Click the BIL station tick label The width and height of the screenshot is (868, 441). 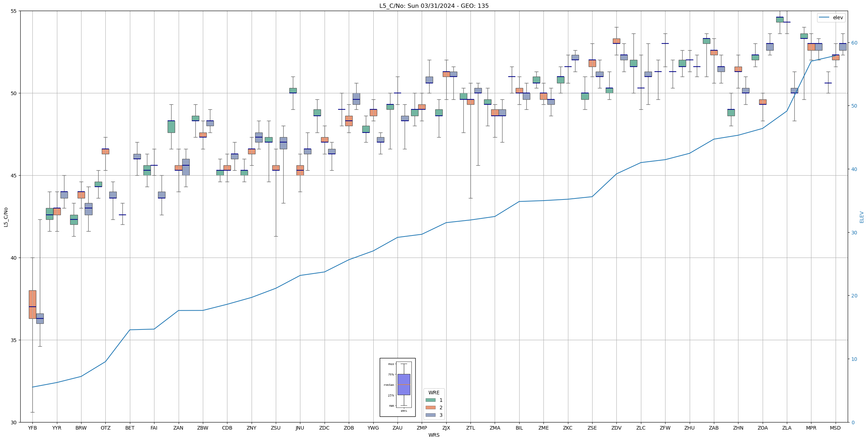click(519, 428)
